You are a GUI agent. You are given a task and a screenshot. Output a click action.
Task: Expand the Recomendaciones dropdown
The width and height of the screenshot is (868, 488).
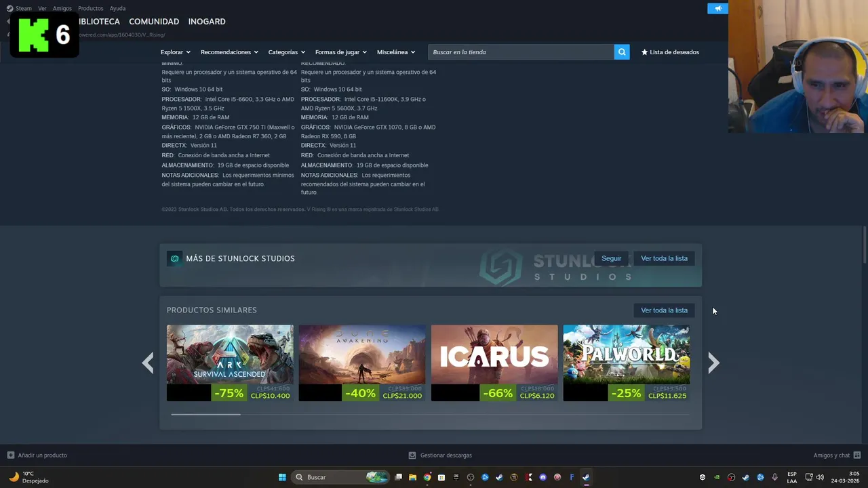229,52
